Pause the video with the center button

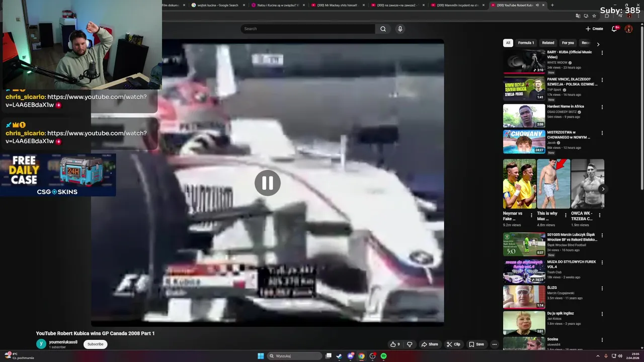click(x=267, y=183)
